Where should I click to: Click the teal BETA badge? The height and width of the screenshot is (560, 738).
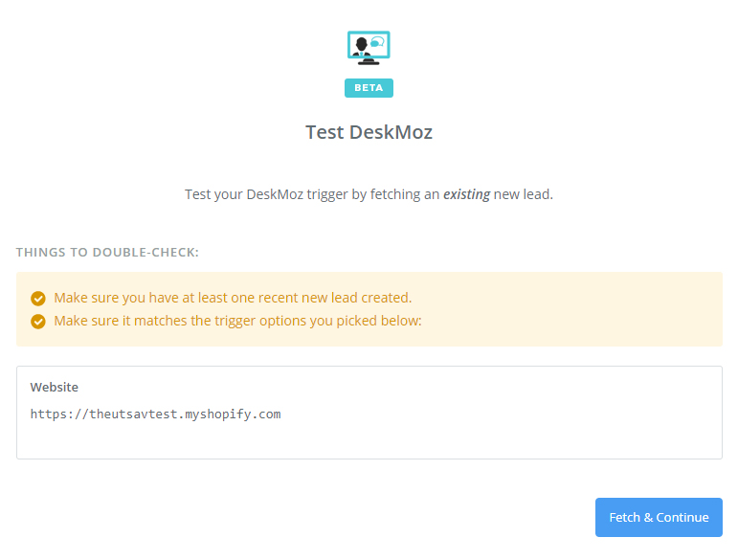click(369, 88)
